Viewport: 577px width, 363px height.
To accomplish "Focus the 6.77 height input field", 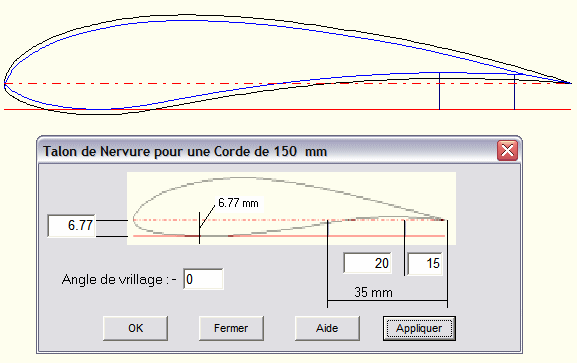I will [71, 225].
